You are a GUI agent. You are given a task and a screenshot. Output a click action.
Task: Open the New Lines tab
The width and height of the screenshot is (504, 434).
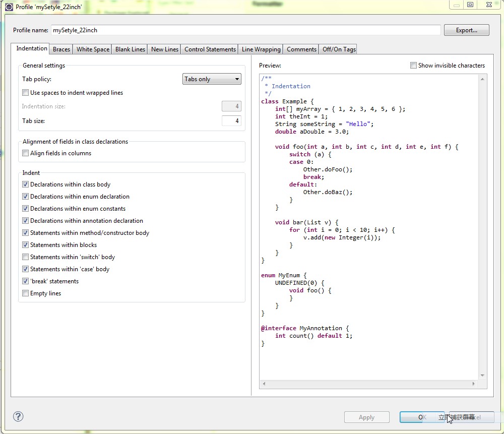165,49
